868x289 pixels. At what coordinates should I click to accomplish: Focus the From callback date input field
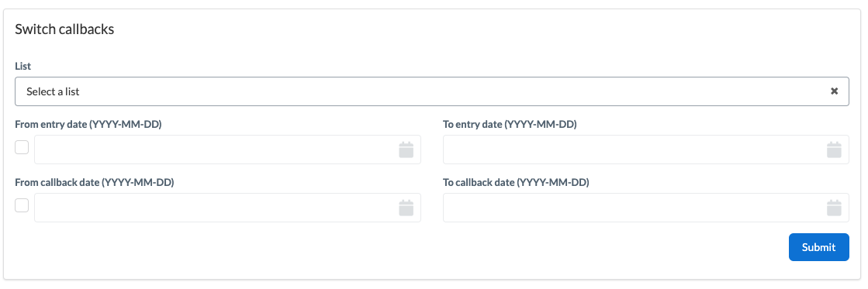coord(227,208)
